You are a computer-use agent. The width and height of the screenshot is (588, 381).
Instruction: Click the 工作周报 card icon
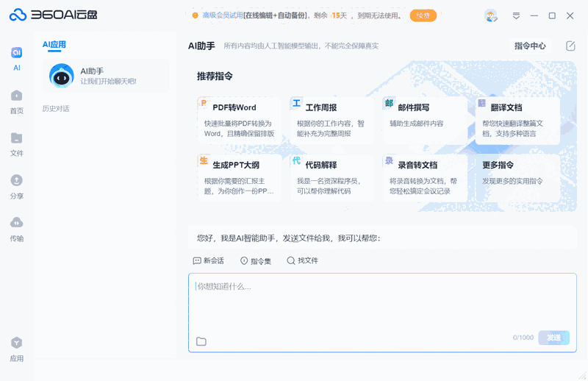pyautogui.click(x=296, y=103)
